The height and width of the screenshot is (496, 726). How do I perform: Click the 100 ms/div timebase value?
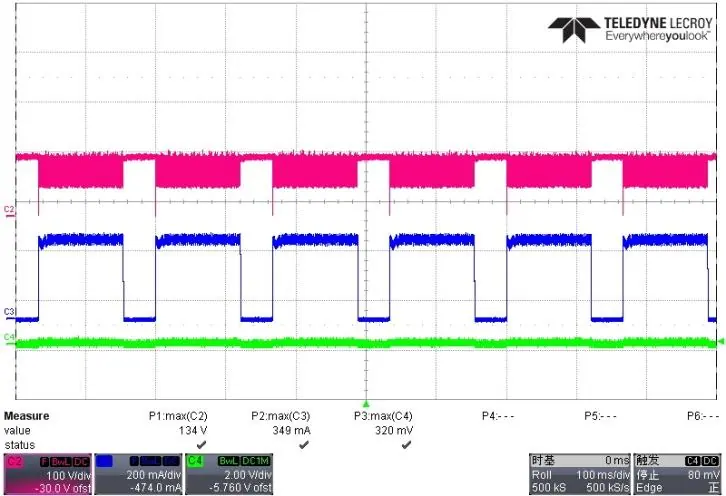point(603,475)
